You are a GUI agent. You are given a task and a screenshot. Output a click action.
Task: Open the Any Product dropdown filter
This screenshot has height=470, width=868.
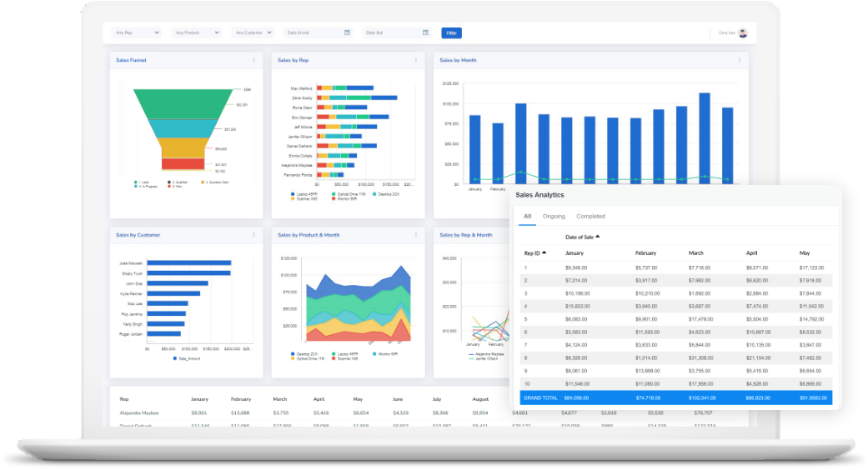197,32
